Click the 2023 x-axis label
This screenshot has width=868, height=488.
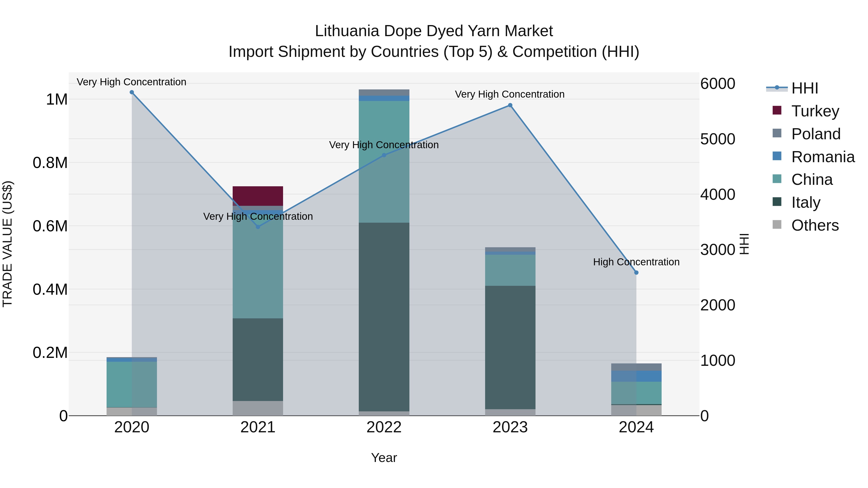510,427
